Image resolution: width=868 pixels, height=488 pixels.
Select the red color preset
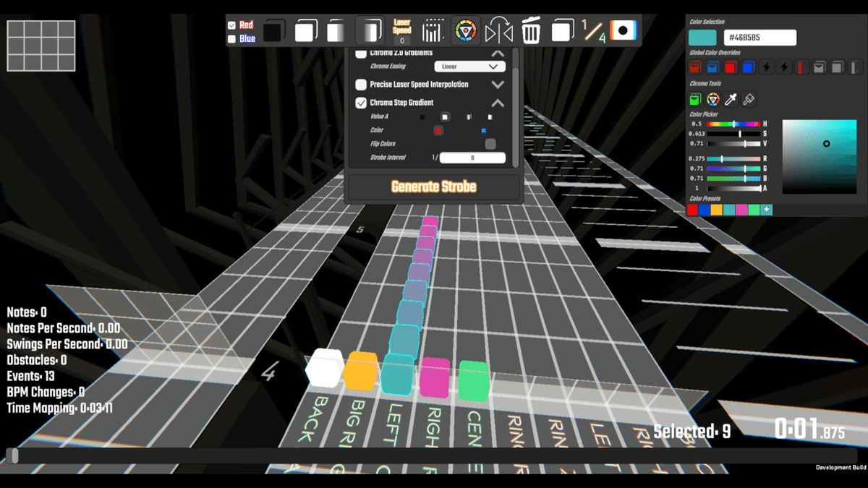(693, 210)
